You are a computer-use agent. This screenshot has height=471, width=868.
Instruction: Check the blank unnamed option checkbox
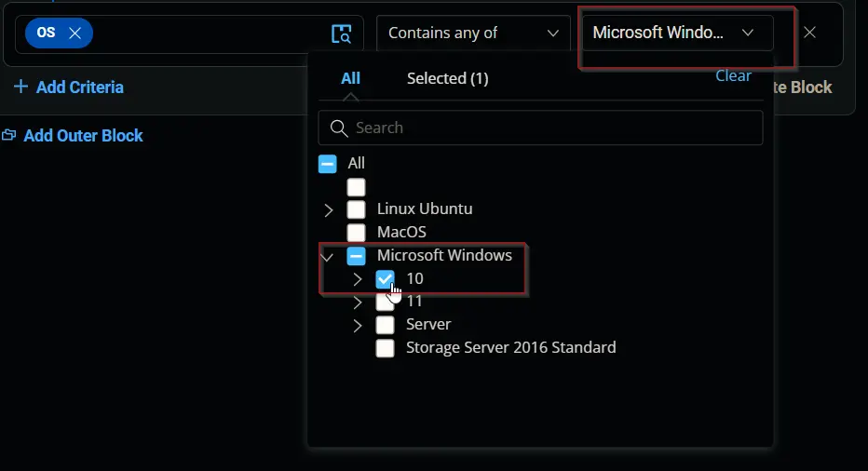(x=356, y=187)
